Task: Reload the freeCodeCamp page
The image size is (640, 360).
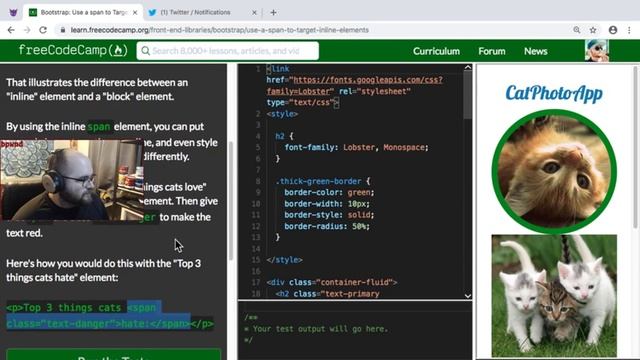Action: (43, 30)
